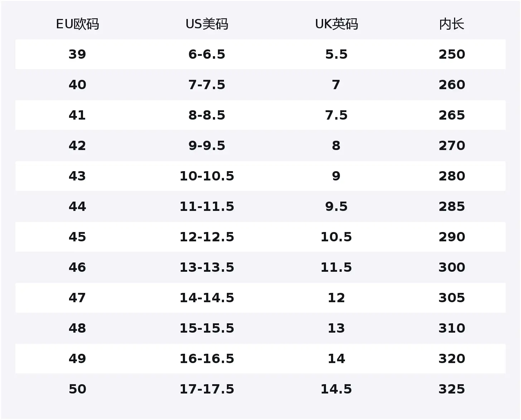521x420 pixels.
Task: Click inner length 320 cell
Action: 452,359
